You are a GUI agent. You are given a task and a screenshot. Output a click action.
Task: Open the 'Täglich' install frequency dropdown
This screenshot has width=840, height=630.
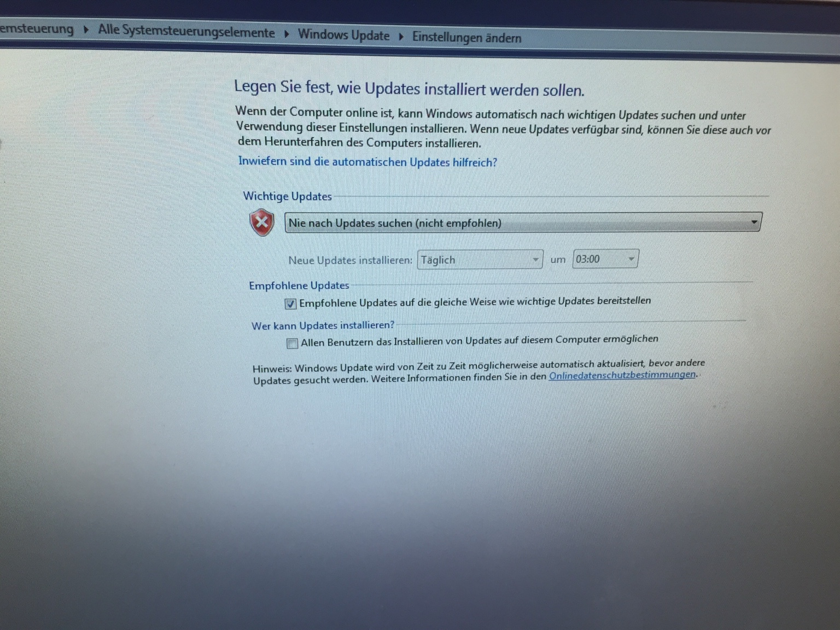point(480,260)
